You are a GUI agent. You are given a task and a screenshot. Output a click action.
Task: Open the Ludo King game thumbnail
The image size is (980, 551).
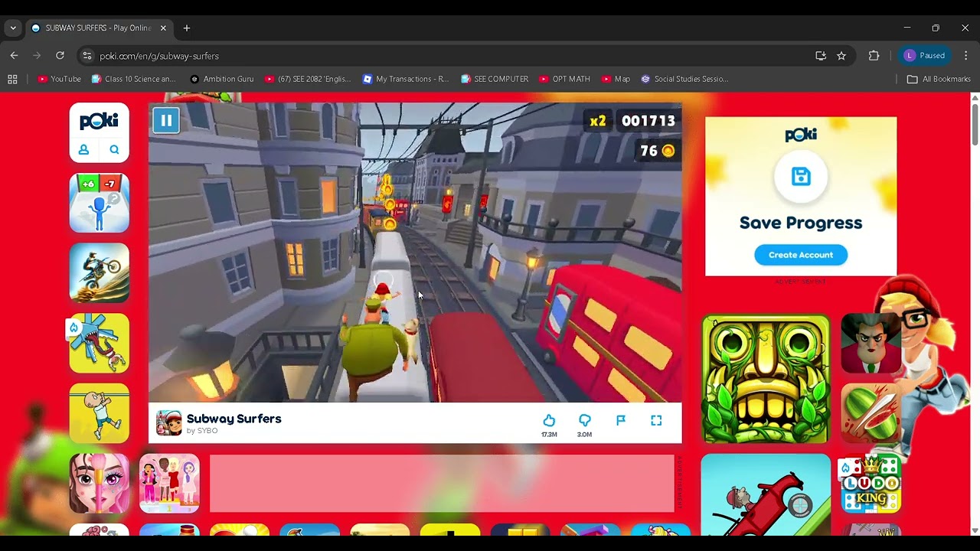tap(871, 483)
